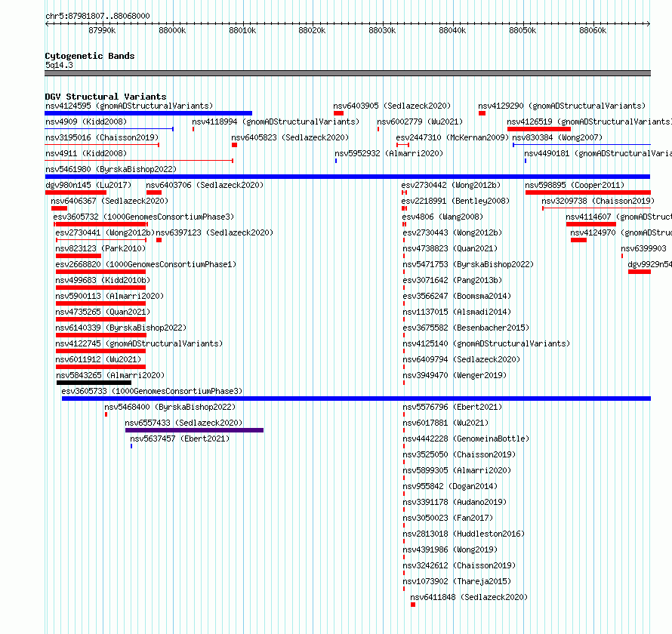Screen dimensions: 672x634
Task: Open nsv598895 (Cooper2011) variant
Action: coord(575,185)
